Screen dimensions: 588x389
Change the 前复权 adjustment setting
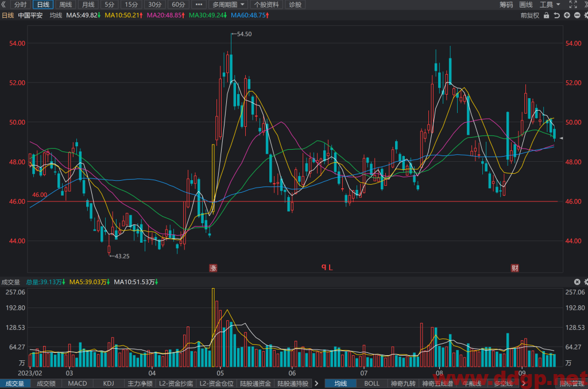click(530, 15)
